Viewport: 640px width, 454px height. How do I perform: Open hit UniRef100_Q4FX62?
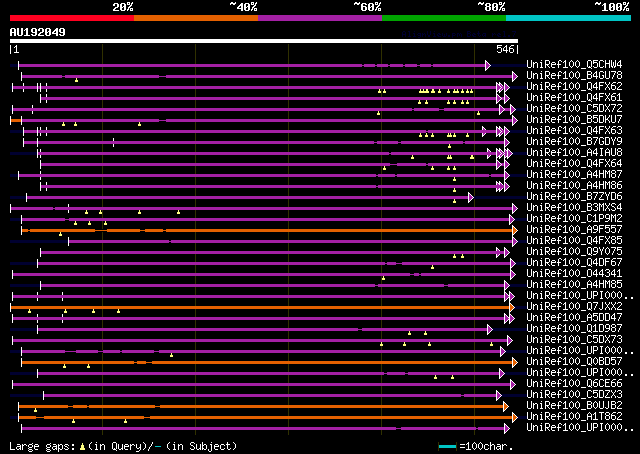(x=574, y=87)
